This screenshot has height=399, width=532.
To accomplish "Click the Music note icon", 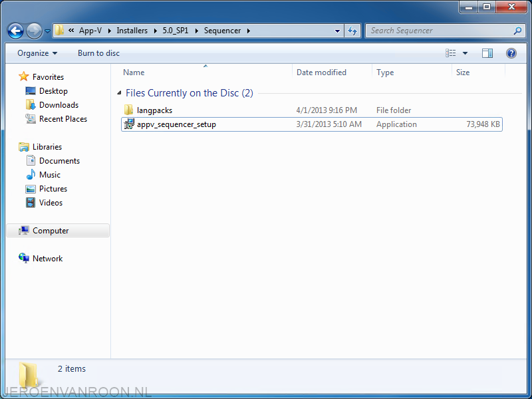I will coord(31,174).
